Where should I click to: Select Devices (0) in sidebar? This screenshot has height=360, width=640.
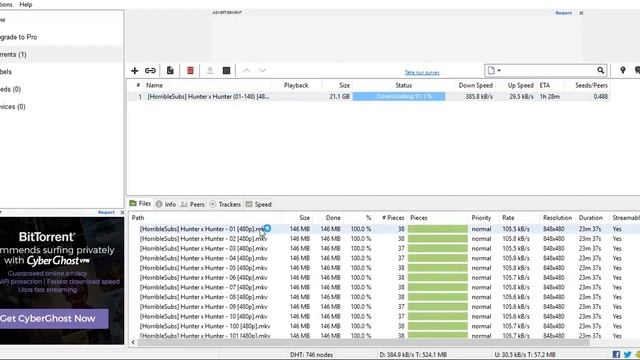[x=13, y=107]
